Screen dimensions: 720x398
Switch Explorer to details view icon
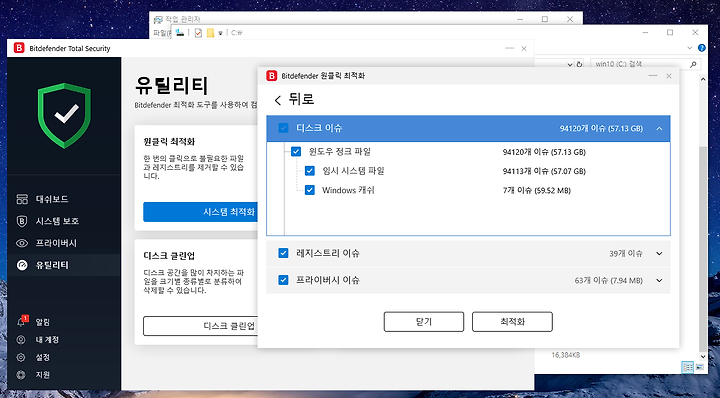(x=687, y=367)
